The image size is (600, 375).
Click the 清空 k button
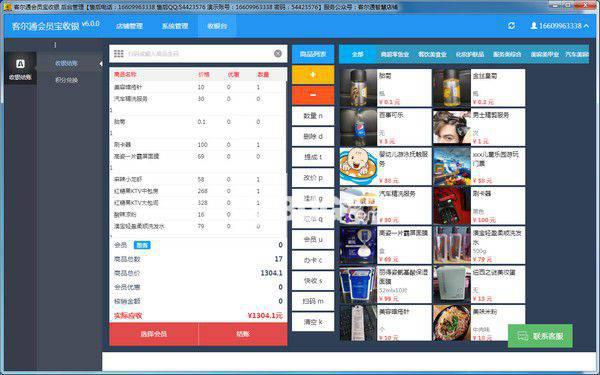tap(313, 322)
